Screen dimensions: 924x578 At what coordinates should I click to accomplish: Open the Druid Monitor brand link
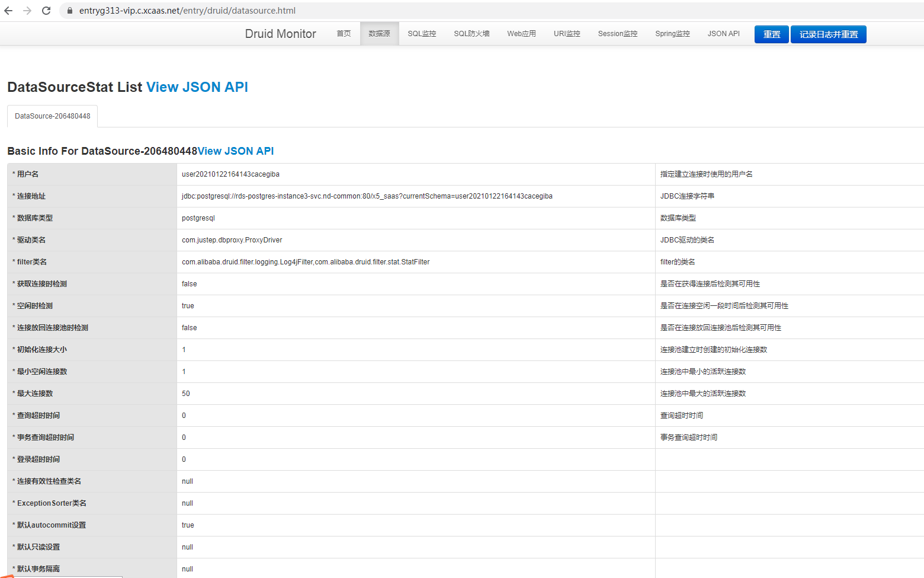[281, 34]
